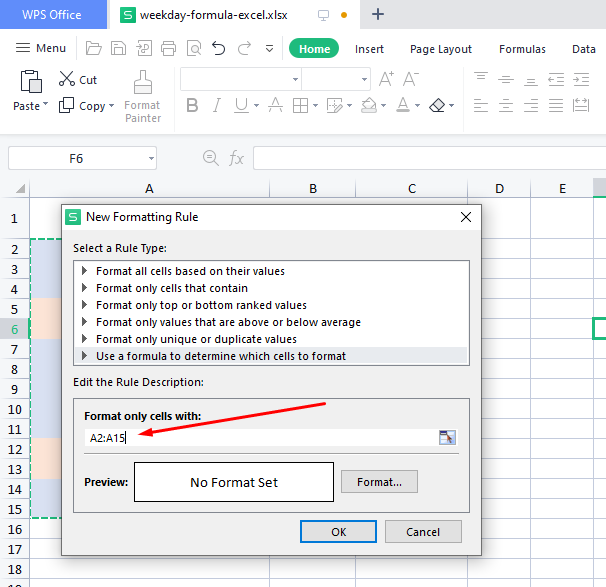This screenshot has width=606, height=587.
Task: Toggle Bold formatting
Action: pos(192,105)
